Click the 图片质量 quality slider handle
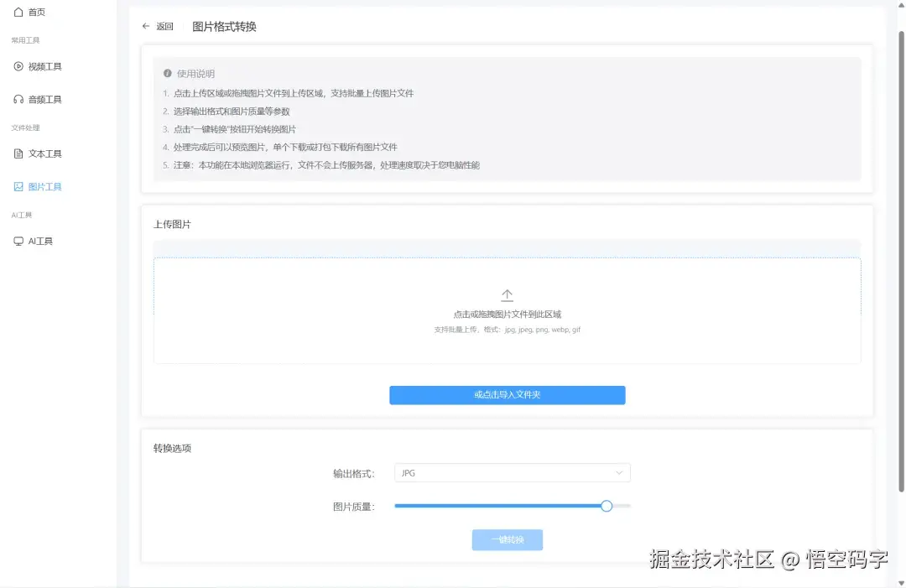The width and height of the screenshot is (906, 588). click(607, 506)
